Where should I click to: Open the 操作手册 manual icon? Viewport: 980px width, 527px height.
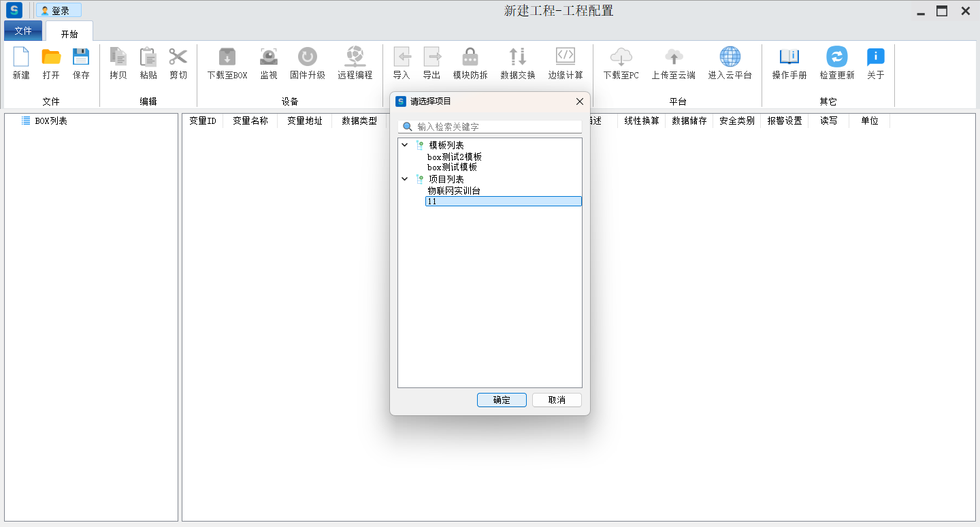click(x=789, y=57)
